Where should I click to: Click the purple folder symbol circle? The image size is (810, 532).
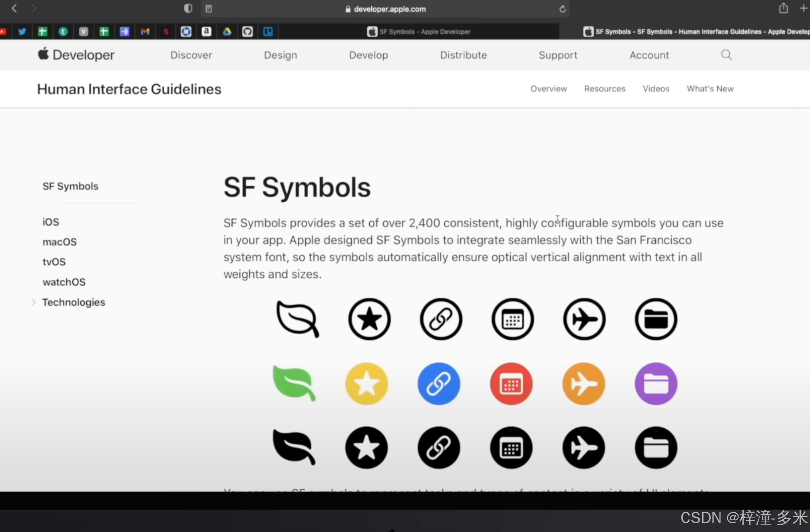[x=656, y=384]
